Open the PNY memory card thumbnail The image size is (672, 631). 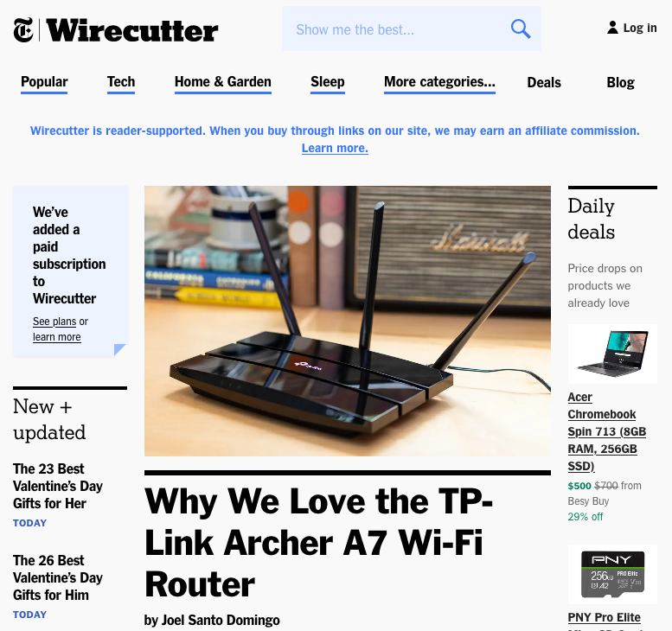coord(612,574)
